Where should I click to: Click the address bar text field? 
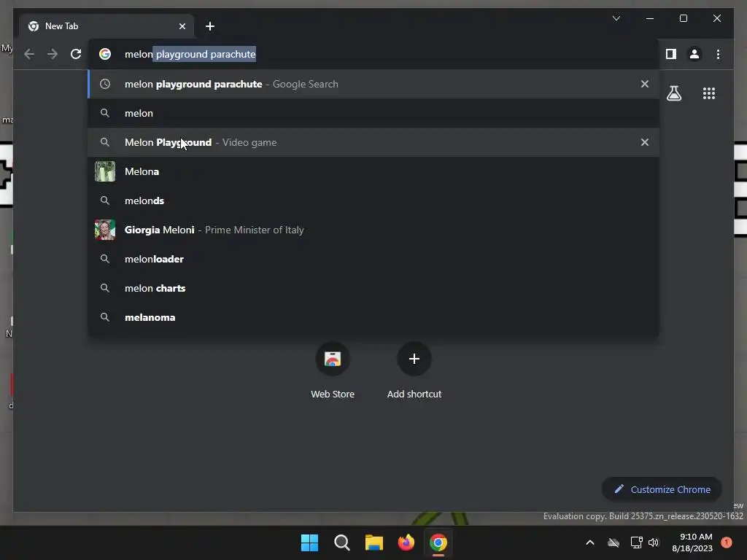coord(374,54)
